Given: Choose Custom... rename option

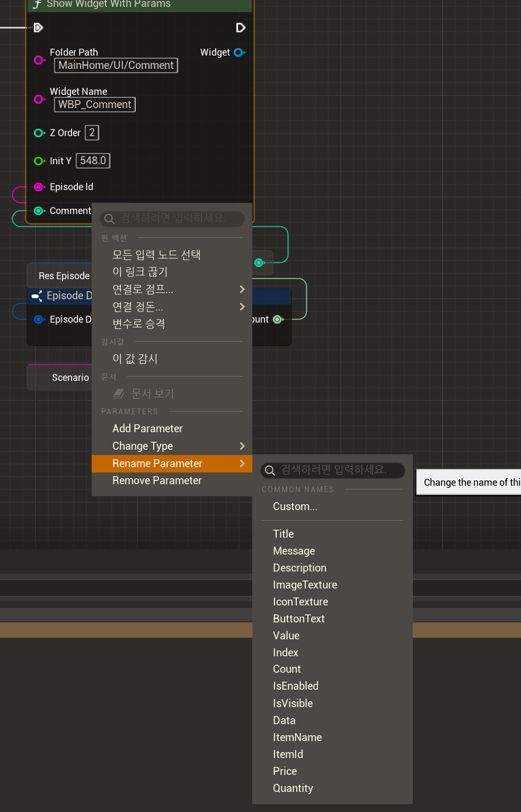Looking at the screenshot, I should pyautogui.click(x=295, y=506).
